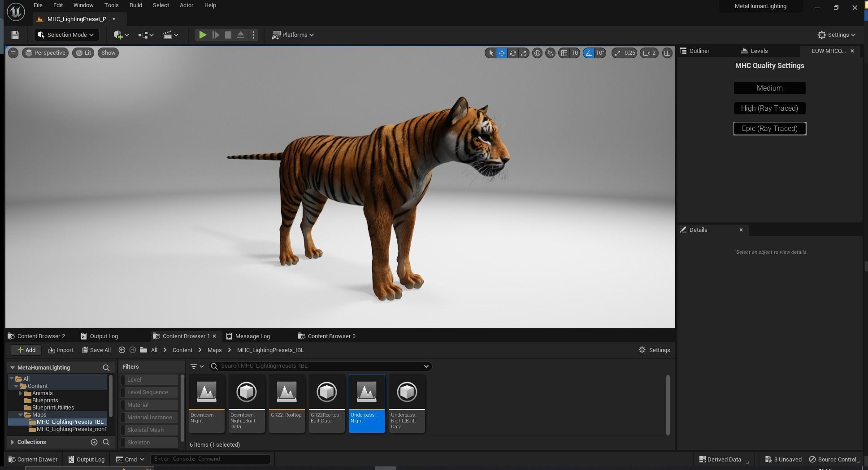Viewport: 868px width, 470px height.
Task: Start Play in Editor with the green play button
Action: click(203, 35)
